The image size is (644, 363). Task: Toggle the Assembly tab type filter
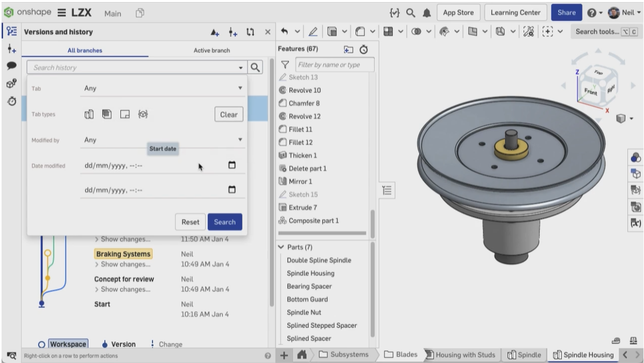(x=107, y=114)
